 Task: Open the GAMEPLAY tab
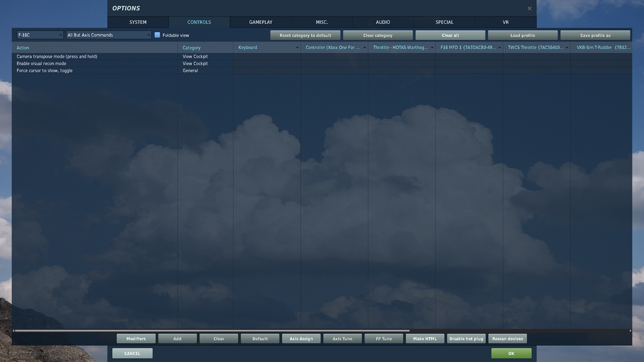[260, 22]
